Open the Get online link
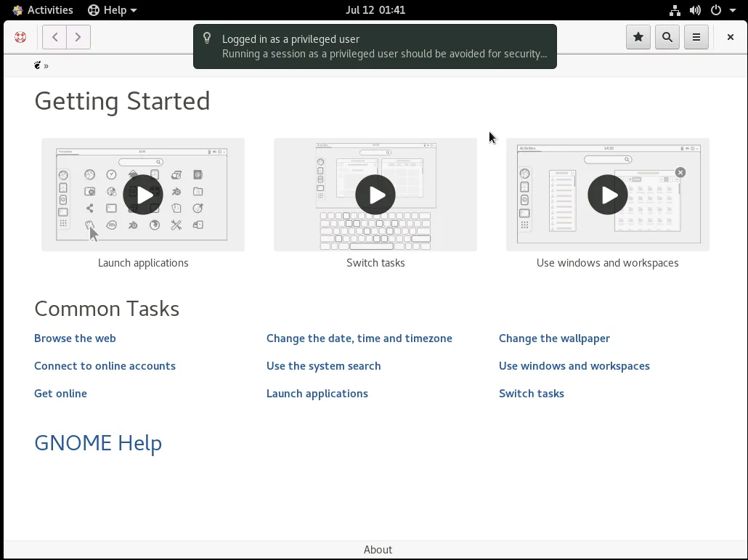This screenshot has height=560, width=748. point(60,394)
